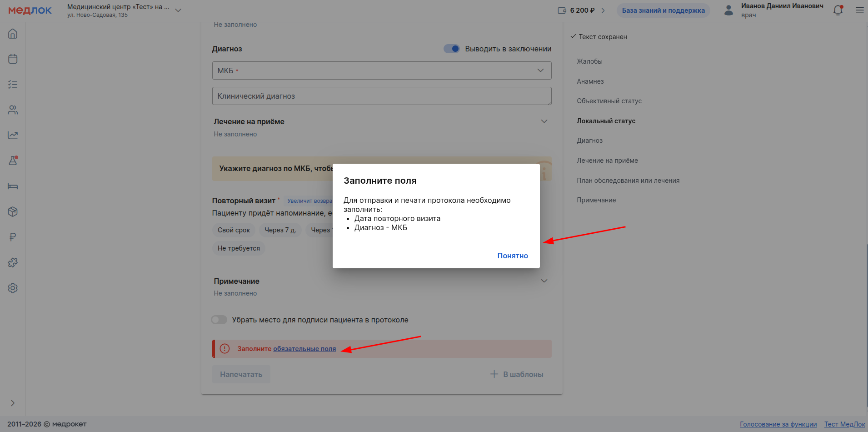Open the settings gear in sidebar

coord(13,288)
